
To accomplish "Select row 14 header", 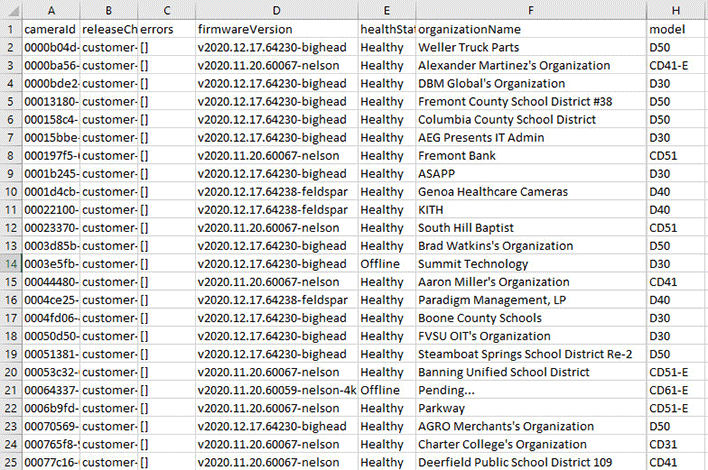I will 11,264.
